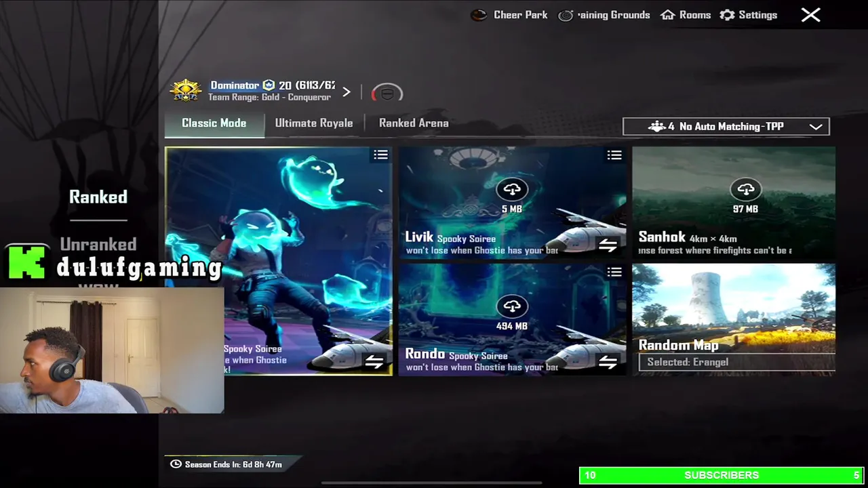Close the map selection screen
Viewport: 868px width, 488px height.
tap(810, 15)
